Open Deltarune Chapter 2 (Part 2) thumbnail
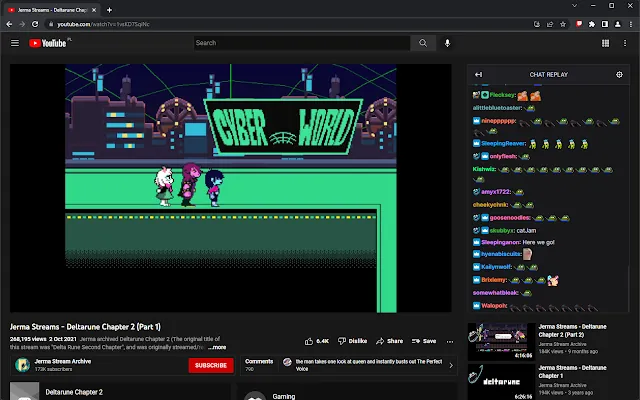Viewport: 640px width, 400px height. point(501,341)
